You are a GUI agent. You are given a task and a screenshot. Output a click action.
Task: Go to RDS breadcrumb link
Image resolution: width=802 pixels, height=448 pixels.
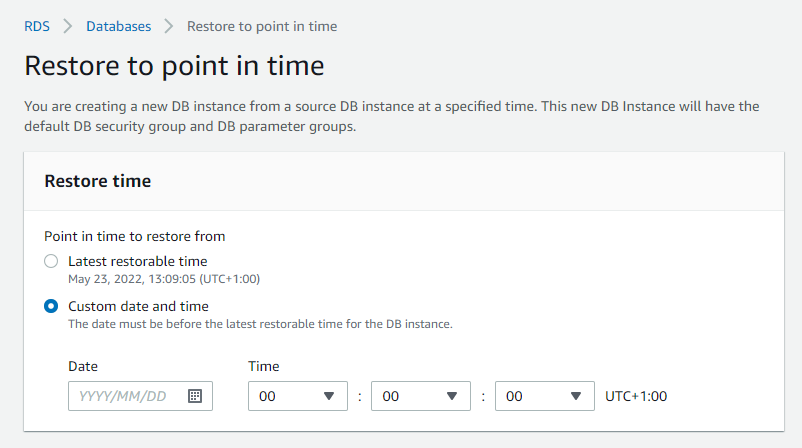click(x=37, y=26)
